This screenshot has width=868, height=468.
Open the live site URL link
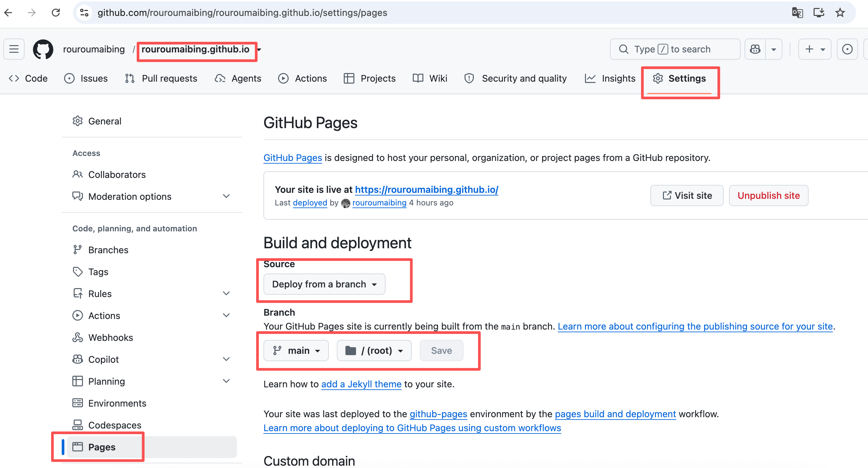[x=427, y=190]
